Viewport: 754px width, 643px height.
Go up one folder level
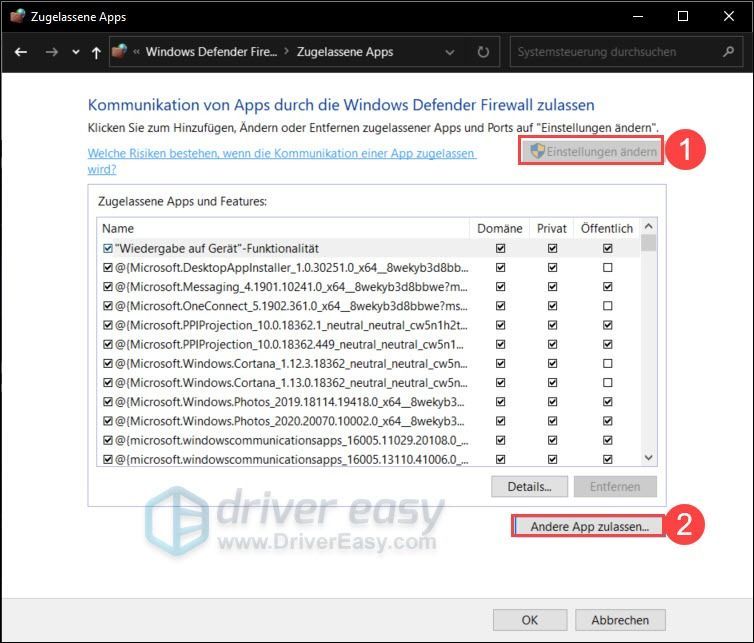96,52
